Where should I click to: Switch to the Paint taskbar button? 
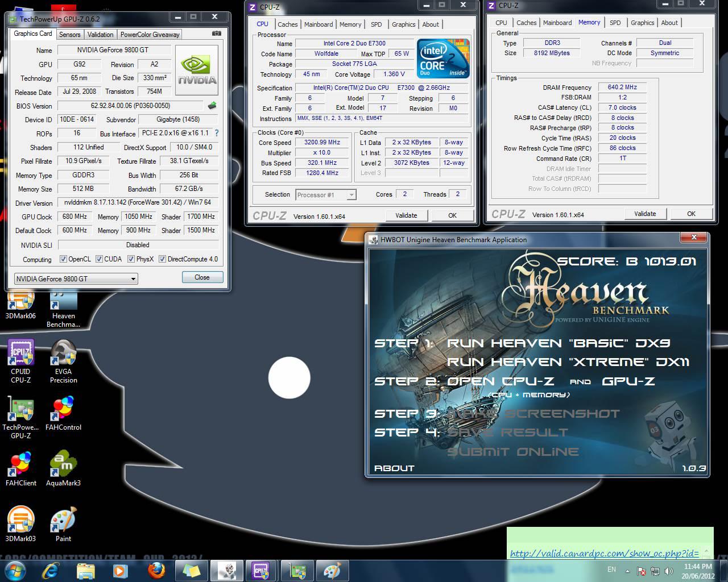[332, 570]
